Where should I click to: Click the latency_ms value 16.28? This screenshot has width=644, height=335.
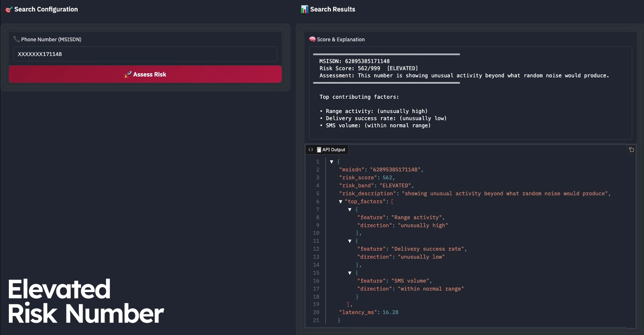(x=390, y=312)
